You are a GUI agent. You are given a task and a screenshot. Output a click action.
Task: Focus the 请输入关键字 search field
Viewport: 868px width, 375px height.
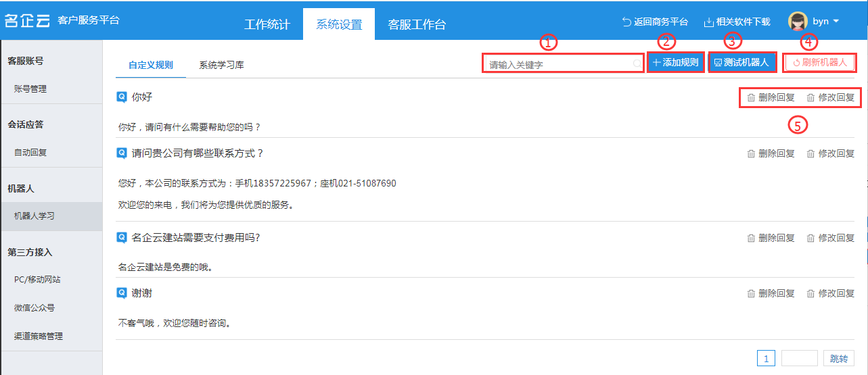[x=558, y=64]
